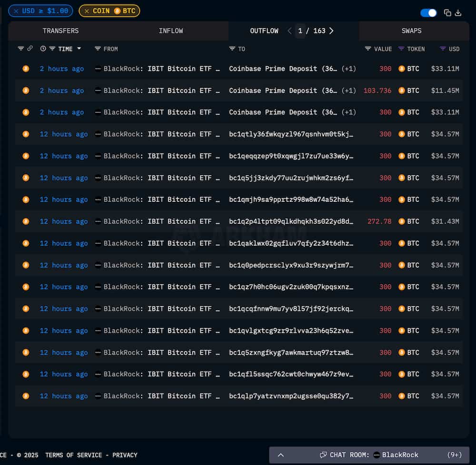Image resolution: width=476 pixels, height=465 pixels.
Task: Click the download icon above the table
Action: click(458, 13)
